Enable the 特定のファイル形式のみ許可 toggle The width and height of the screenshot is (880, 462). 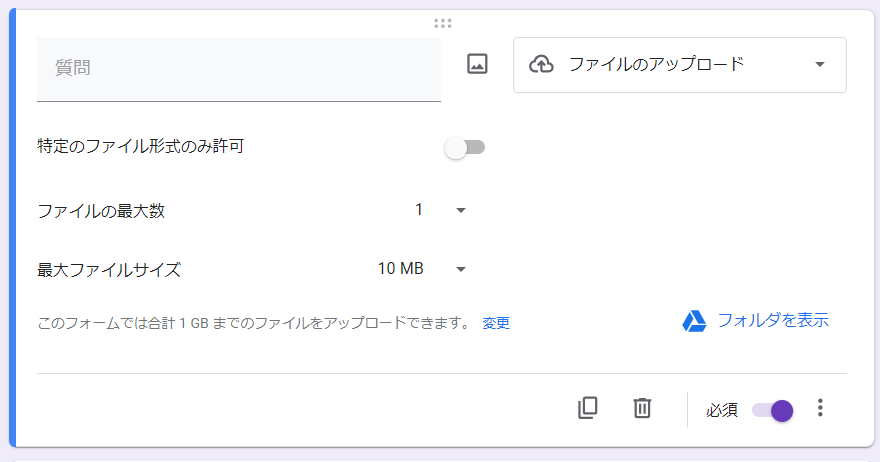tap(465, 148)
